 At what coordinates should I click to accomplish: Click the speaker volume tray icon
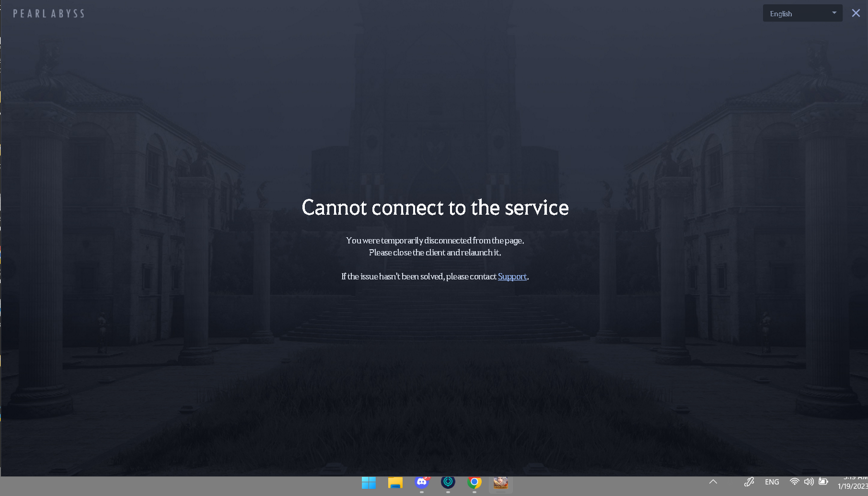(x=809, y=482)
